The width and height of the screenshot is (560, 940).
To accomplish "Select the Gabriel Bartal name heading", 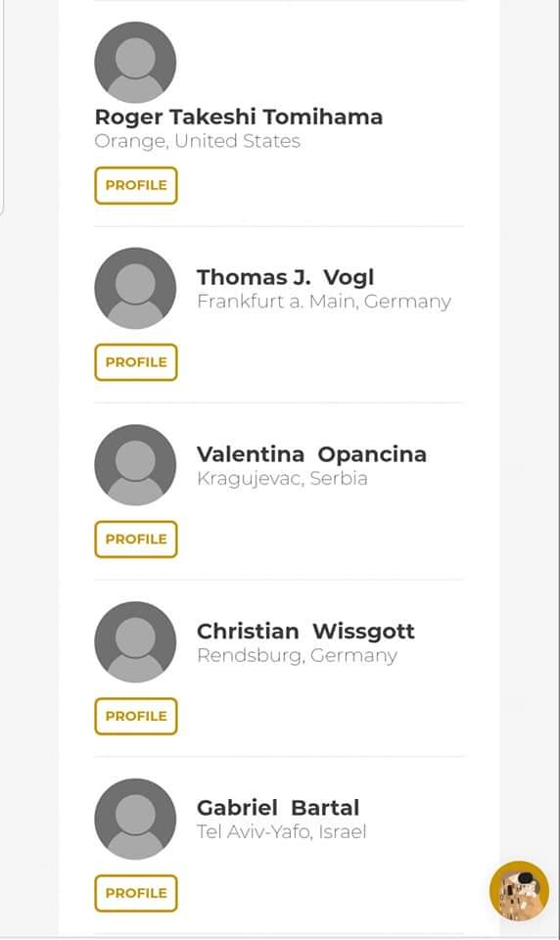I will 278,808.
